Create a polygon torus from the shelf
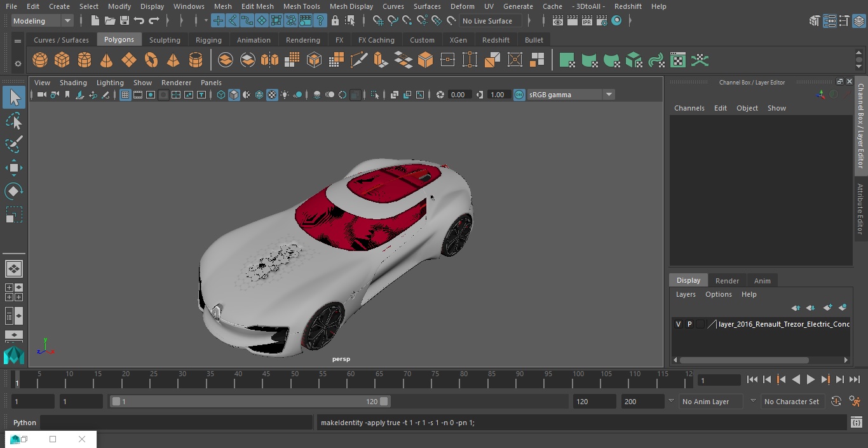The height and width of the screenshot is (448, 868). point(151,60)
